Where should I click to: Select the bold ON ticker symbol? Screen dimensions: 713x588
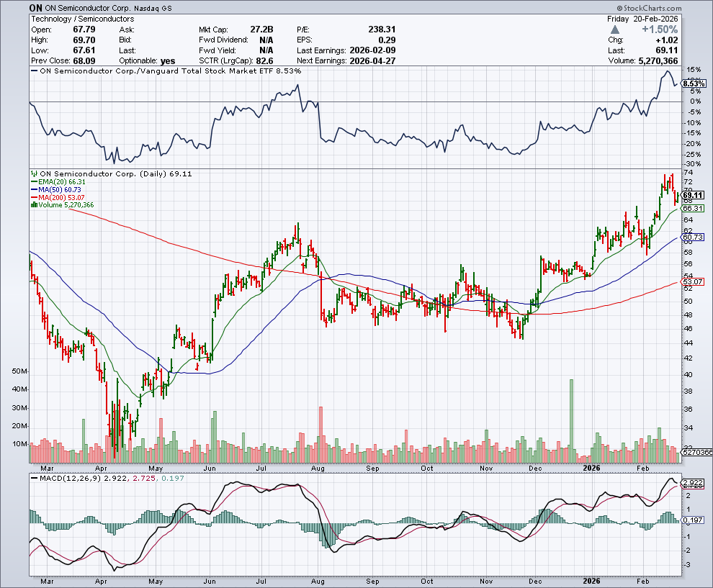tap(35, 8)
